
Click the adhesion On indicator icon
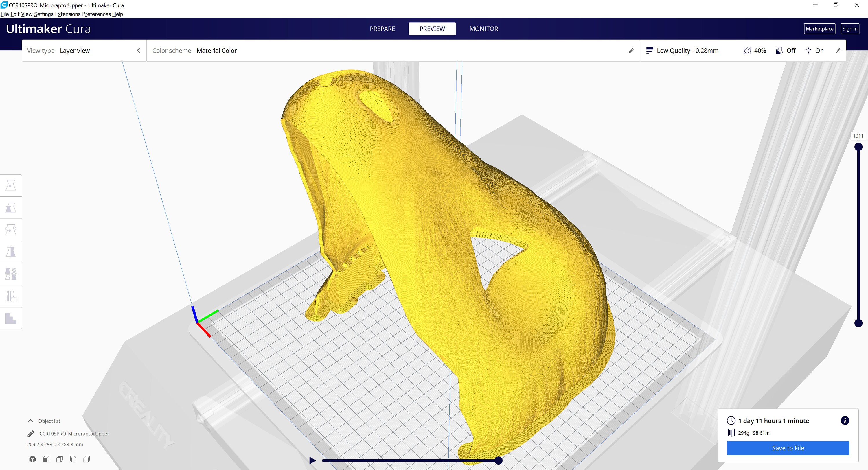click(x=808, y=51)
